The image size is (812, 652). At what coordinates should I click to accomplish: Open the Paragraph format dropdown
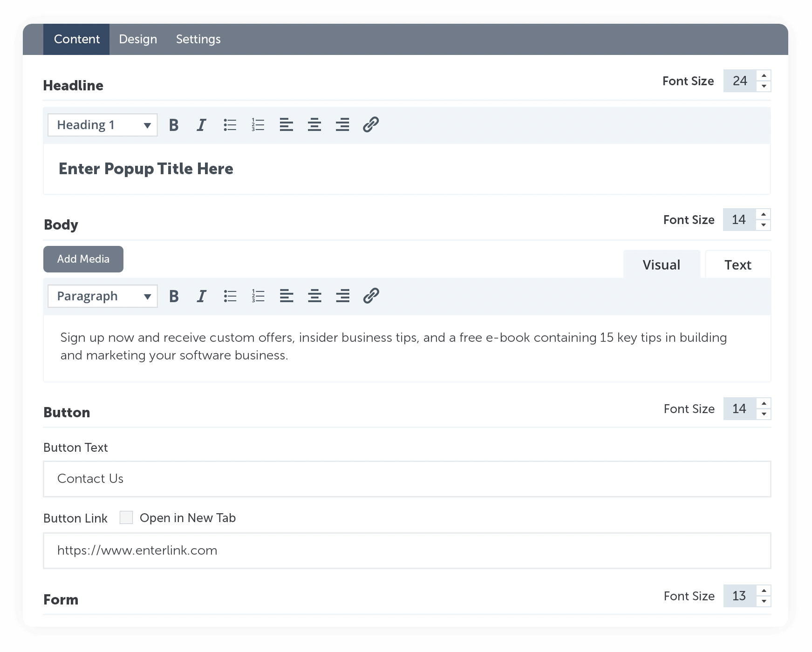102,296
